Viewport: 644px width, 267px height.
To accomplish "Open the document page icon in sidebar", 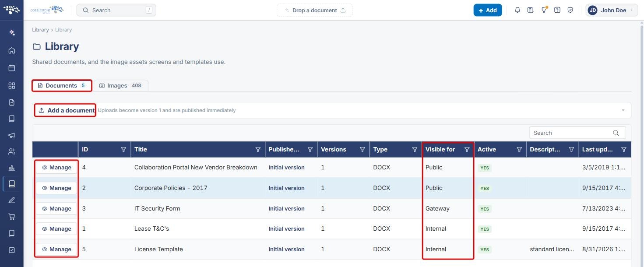I will [x=12, y=102].
